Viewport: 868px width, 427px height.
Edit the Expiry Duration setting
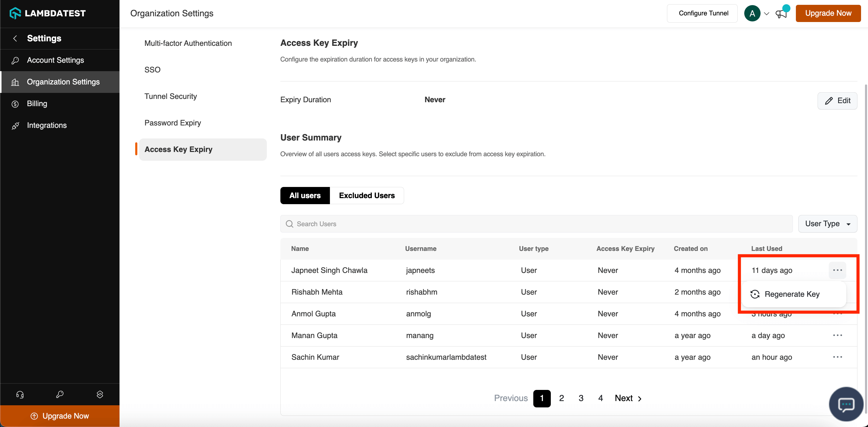837,101
